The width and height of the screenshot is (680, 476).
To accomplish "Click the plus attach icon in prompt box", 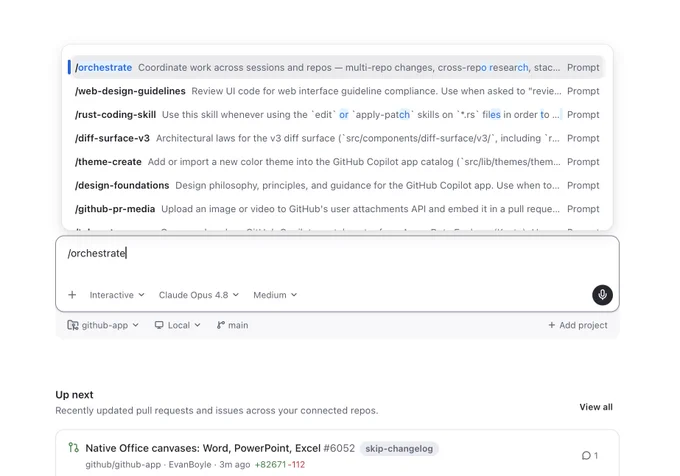I will point(72,295).
